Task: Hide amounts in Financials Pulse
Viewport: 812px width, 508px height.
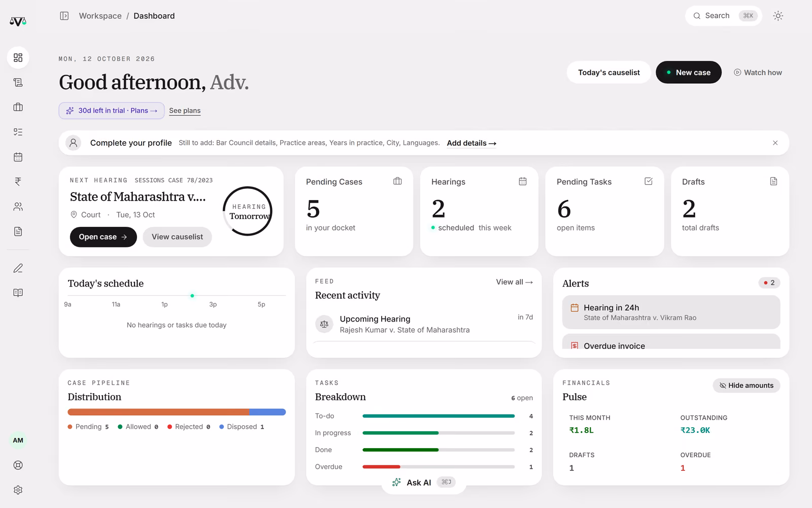Action: click(x=747, y=386)
